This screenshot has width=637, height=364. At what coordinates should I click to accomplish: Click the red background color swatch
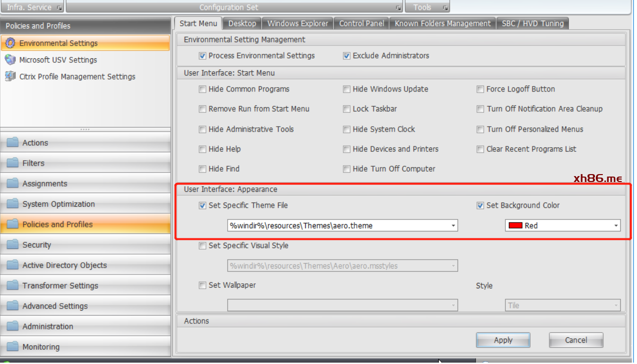[516, 226]
